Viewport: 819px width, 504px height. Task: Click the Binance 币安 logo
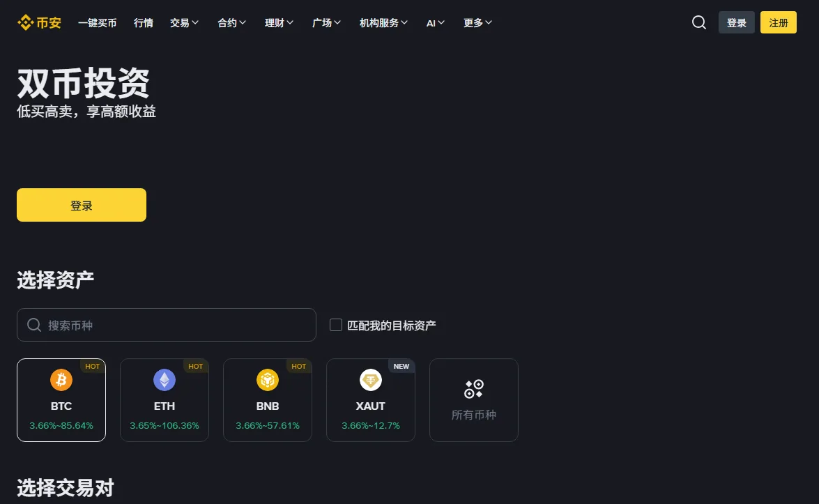tap(39, 22)
